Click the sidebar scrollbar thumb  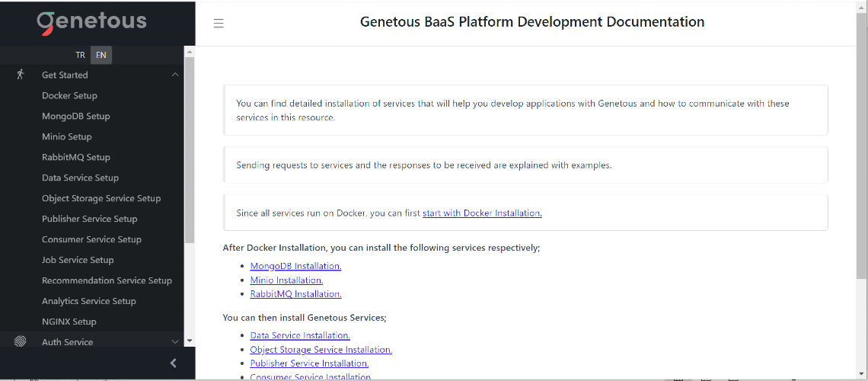(190, 149)
